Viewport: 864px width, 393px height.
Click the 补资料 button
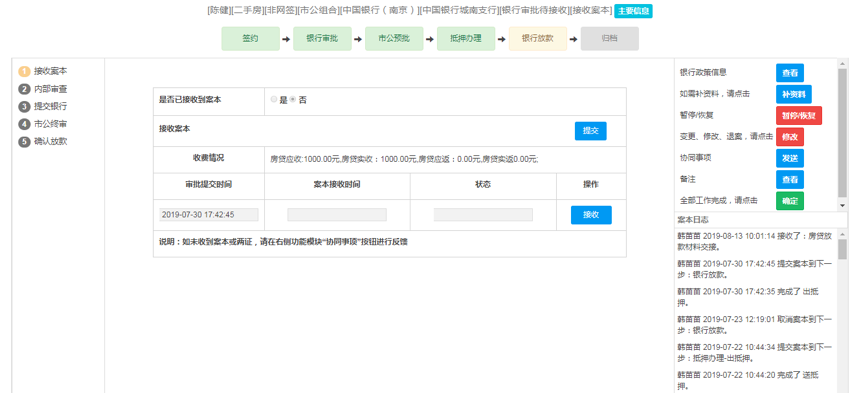point(794,94)
